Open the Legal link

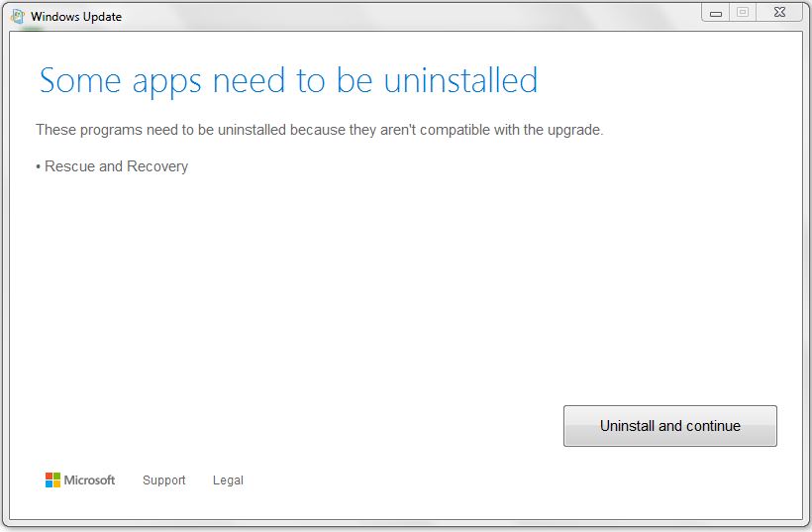tap(228, 480)
